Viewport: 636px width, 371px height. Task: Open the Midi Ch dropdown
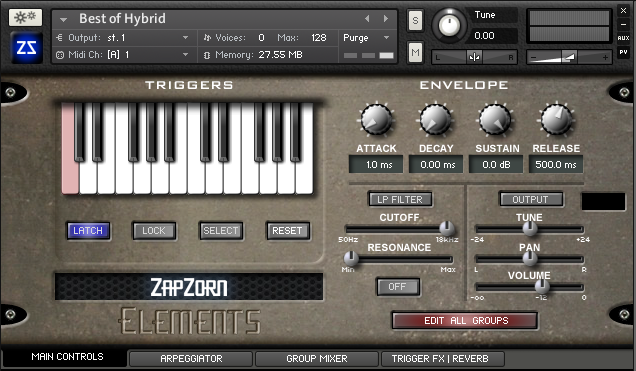pos(185,55)
